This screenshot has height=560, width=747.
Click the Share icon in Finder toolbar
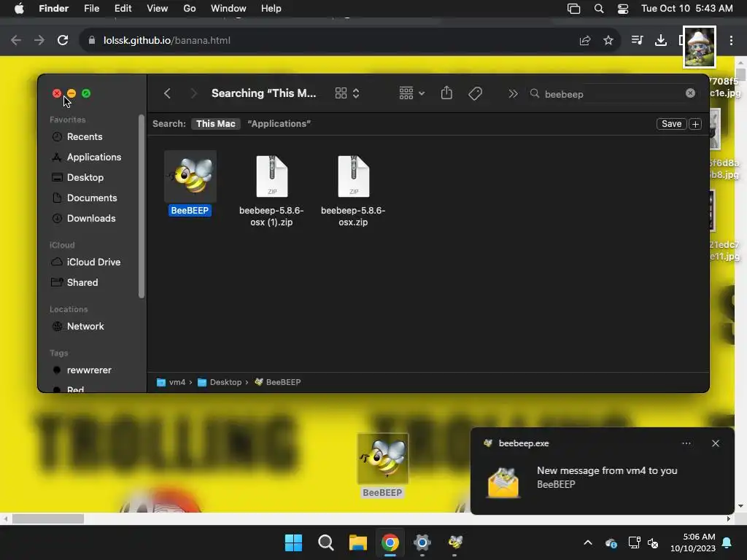(x=446, y=93)
